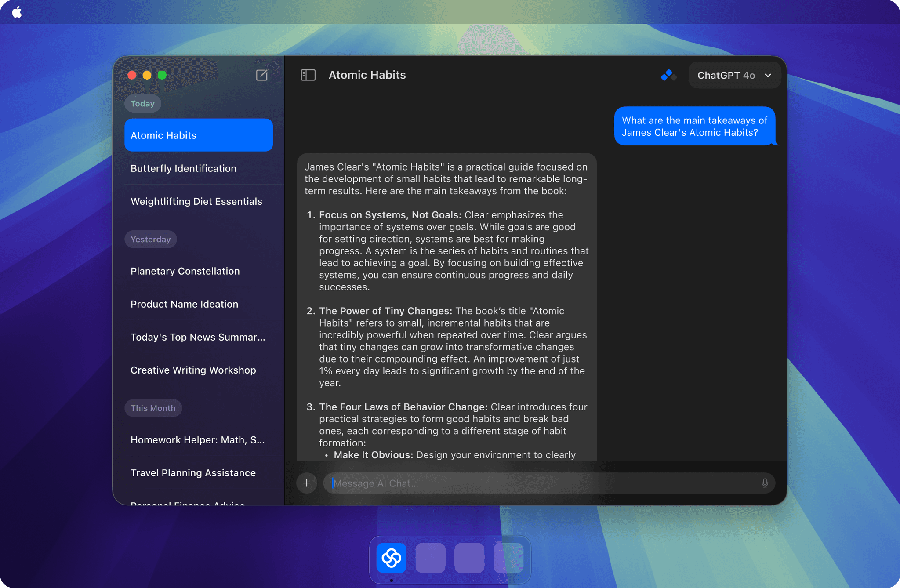Open attachment options using the plus icon
The width and height of the screenshot is (900, 588).
[x=307, y=483]
